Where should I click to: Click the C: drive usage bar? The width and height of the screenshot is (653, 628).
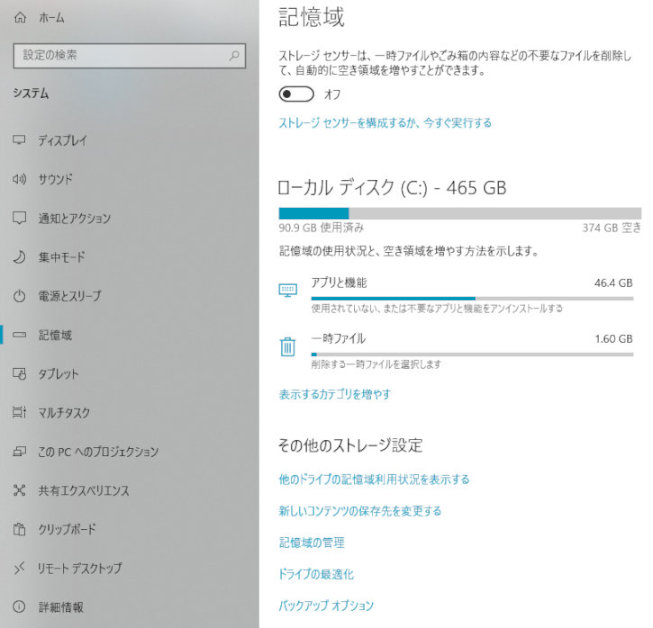tap(460, 214)
